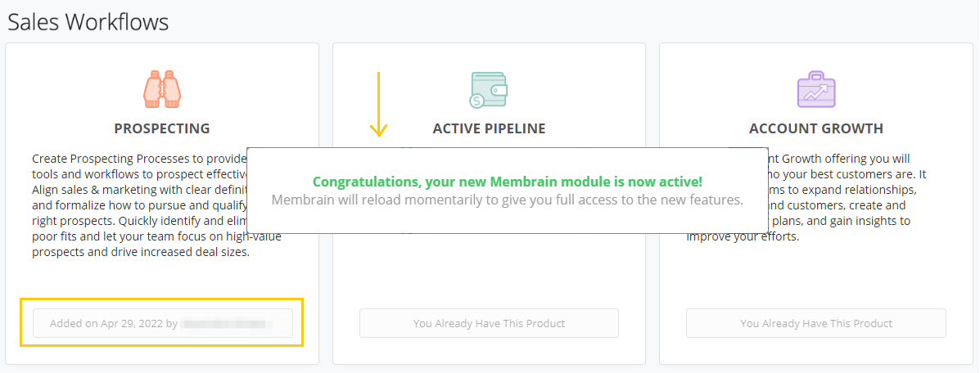Click the white notification popup background
Image resolution: width=980 pixels, height=373 pixels.
pos(507,219)
